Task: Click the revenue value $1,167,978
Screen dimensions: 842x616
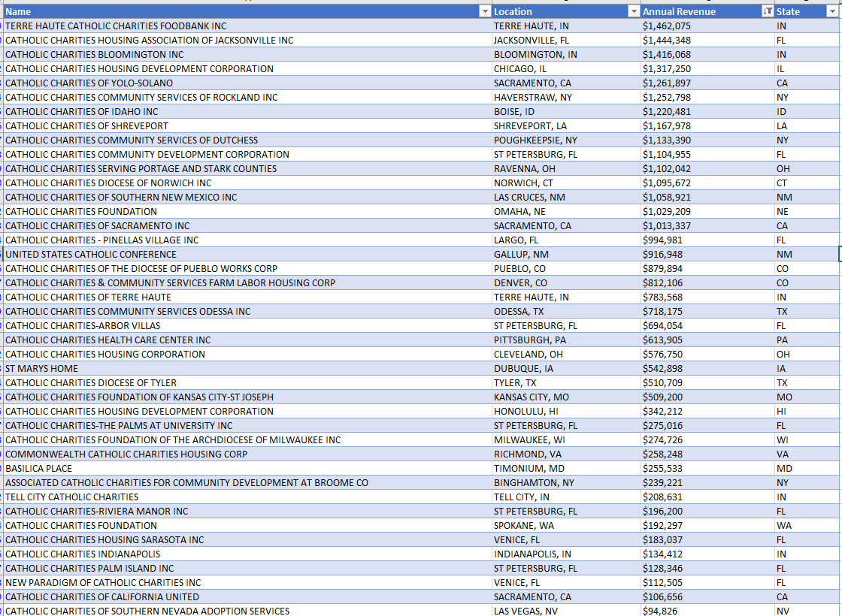Action: coord(707,125)
